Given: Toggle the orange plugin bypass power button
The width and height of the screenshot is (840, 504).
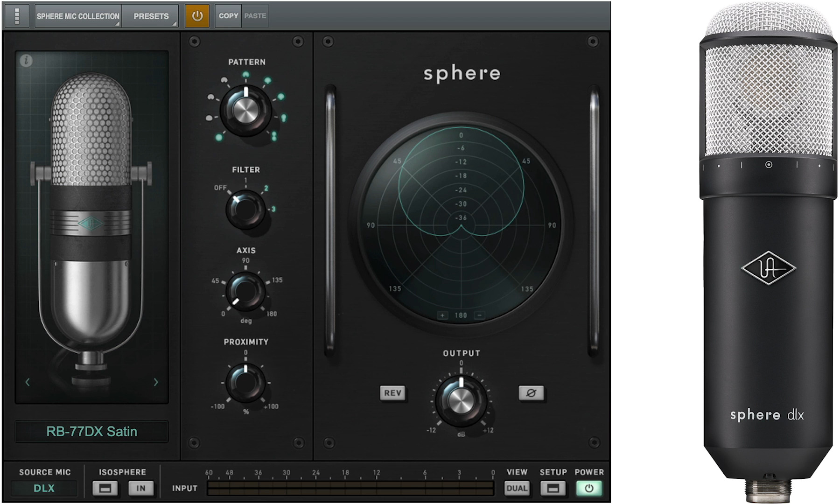Looking at the screenshot, I should point(197,16).
